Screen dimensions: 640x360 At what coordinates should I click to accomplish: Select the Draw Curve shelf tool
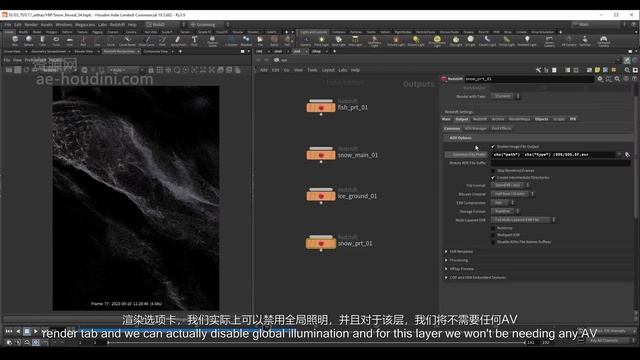coord(147,40)
